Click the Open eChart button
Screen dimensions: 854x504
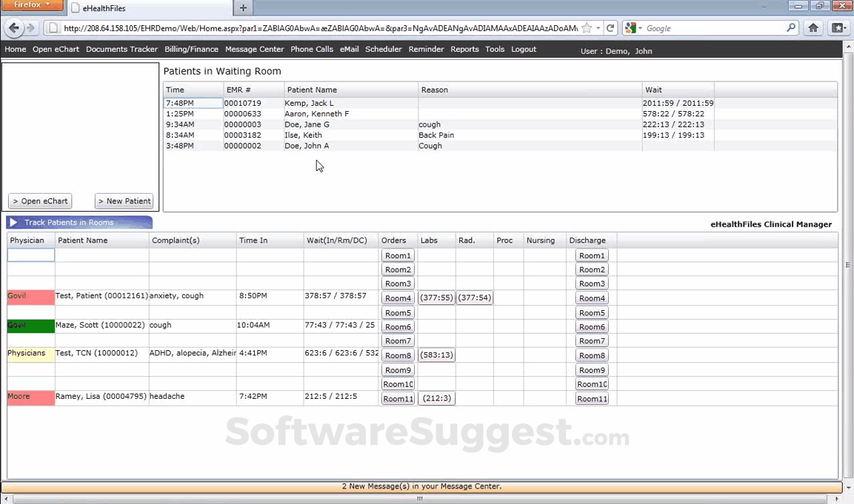40,201
